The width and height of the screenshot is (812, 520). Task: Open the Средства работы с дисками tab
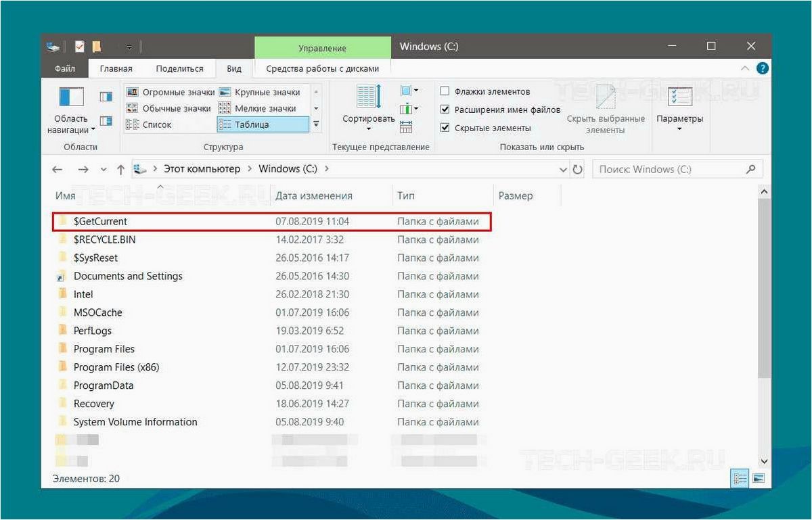click(323, 68)
